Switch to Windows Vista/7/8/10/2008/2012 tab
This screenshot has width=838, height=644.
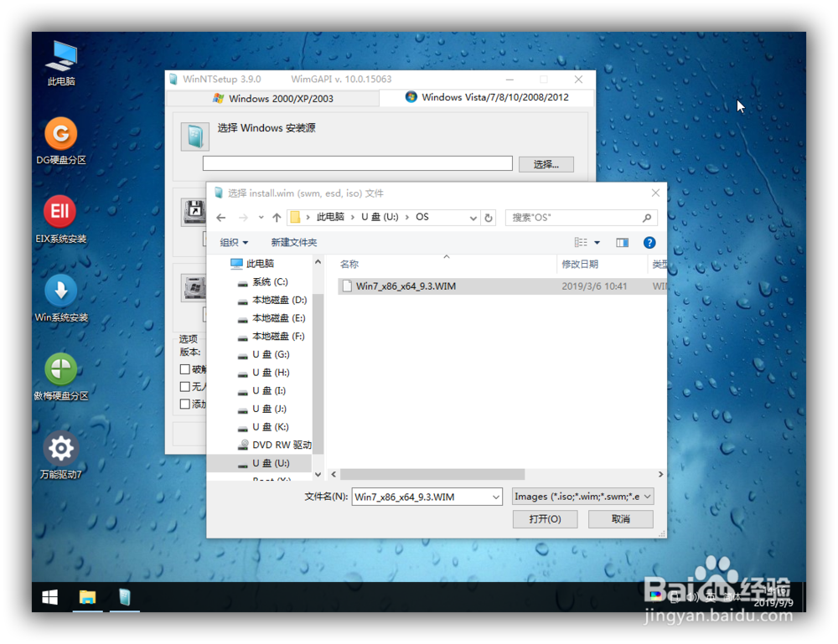click(487, 97)
